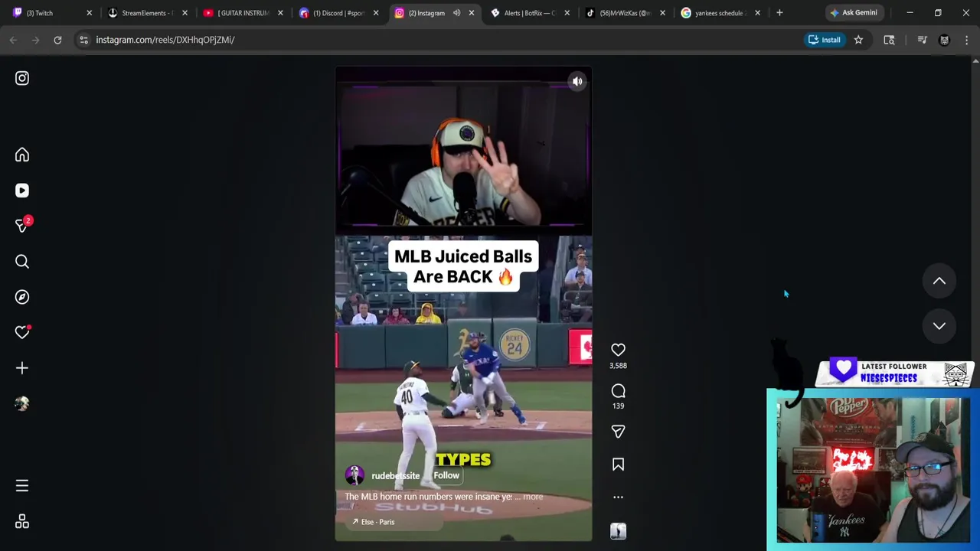Open the More hamburger menu

point(22,486)
